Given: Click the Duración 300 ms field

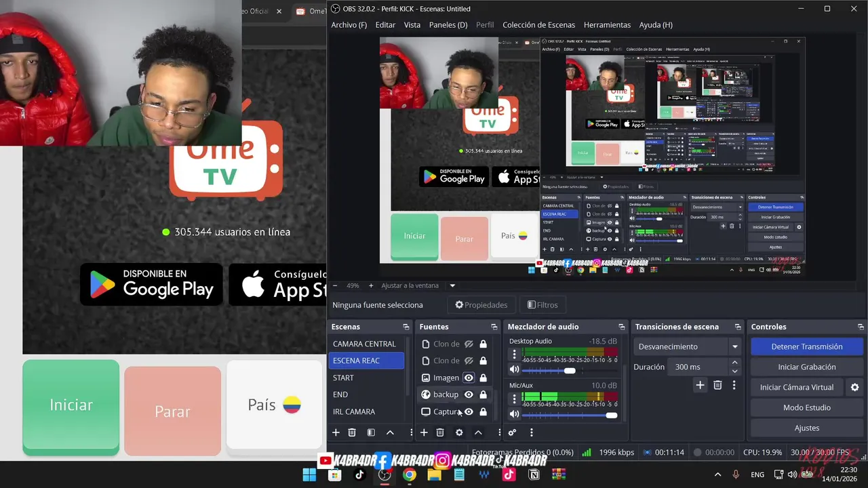Looking at the screenshot, I should [698, 367].
